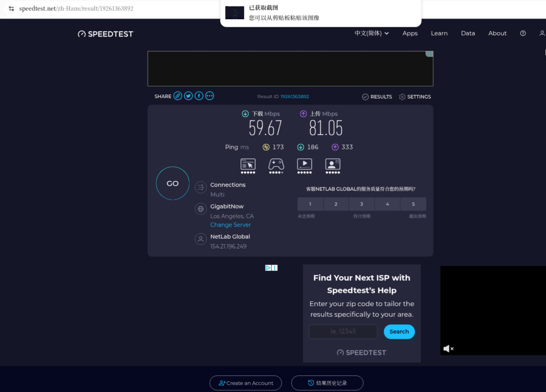Rate service quality 1
The image size is (546, 392).
click(310, 204)
